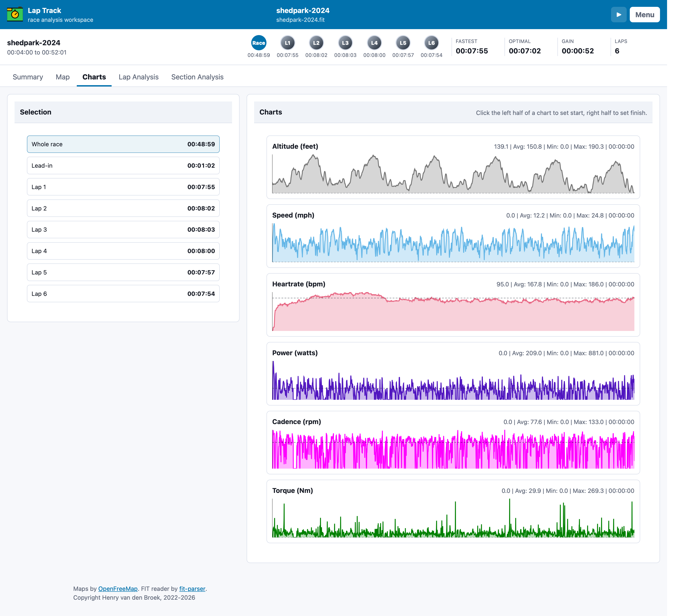Image resolution: width=690 pixels, height=616 pixels.
Task: Choose Lap 2 in the Selection list
Action: 123,208
